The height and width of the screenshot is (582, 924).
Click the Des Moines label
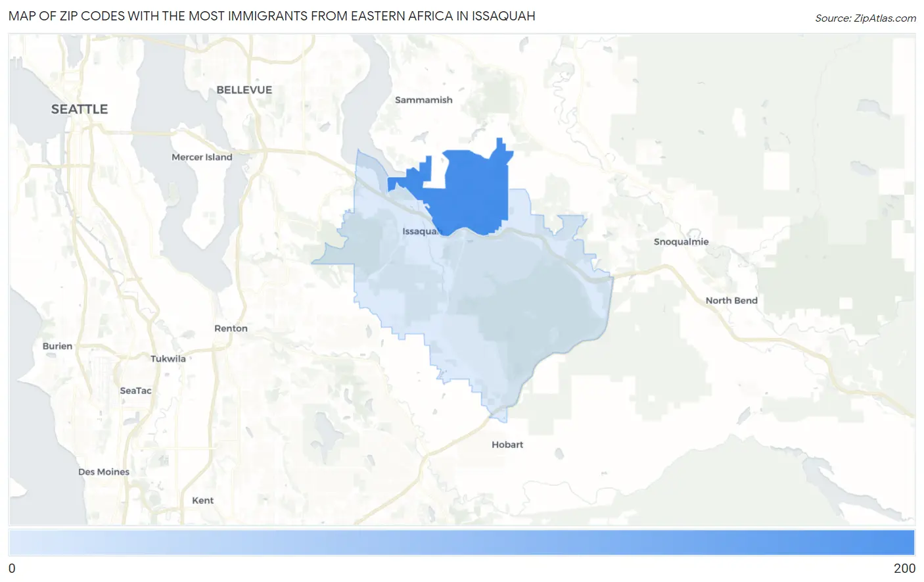pyautogui.click(x=104, y=472)
